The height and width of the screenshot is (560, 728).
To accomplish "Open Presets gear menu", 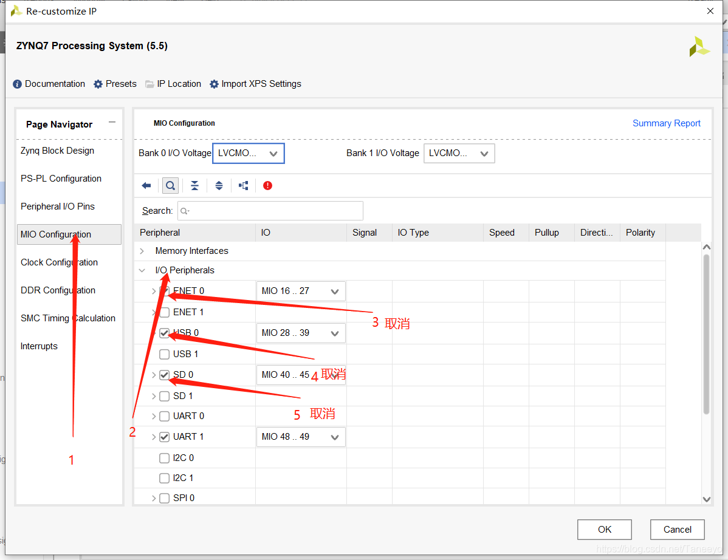I will pyautogui.click(x=115, y=84).
